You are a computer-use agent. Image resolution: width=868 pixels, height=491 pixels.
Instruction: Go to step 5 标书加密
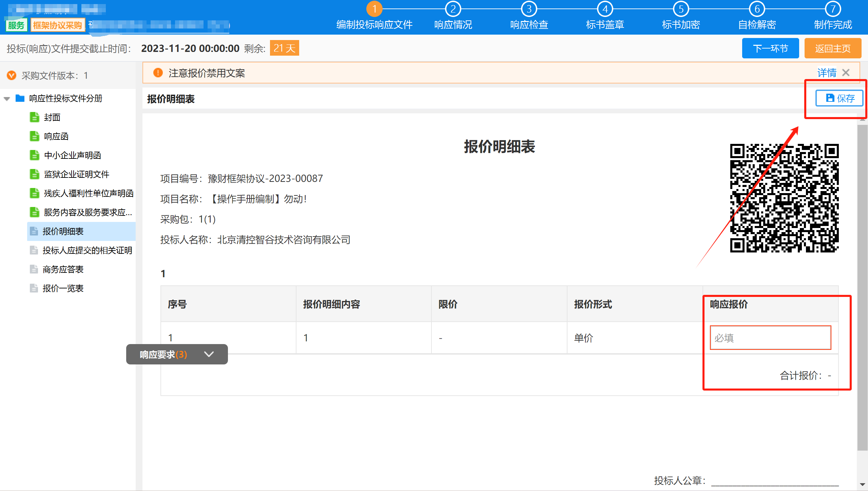coord(681,16)
